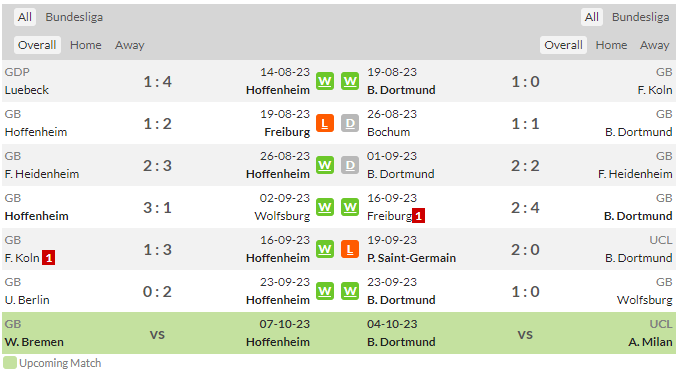Click the orange L badge beside P. Saint-Germain

coord(350,249)
